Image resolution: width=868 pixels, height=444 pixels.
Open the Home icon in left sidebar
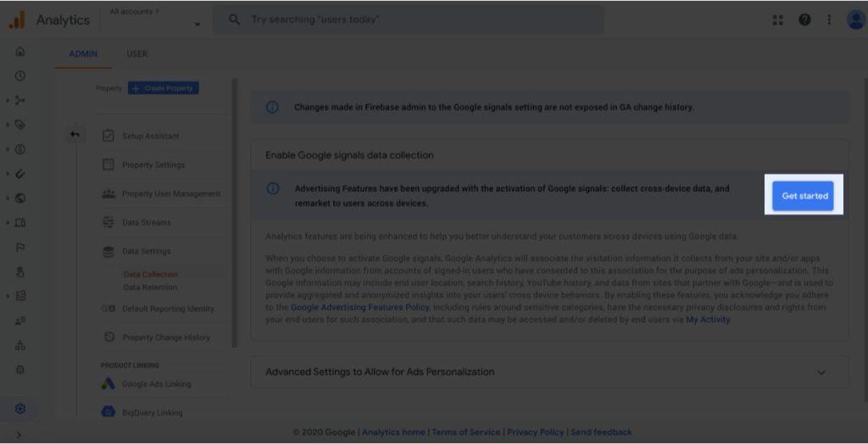point(20,52)
